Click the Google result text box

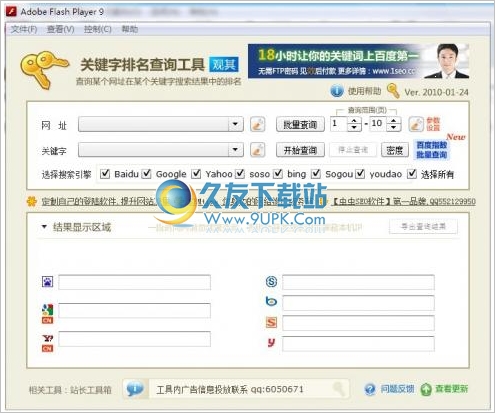[x=134, y=311]
